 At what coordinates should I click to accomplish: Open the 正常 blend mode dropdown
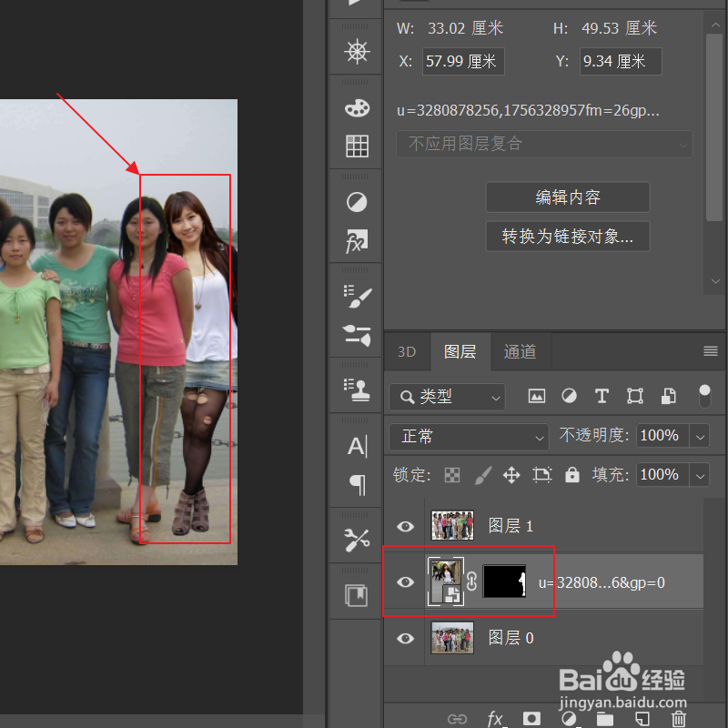coord(469,437)
